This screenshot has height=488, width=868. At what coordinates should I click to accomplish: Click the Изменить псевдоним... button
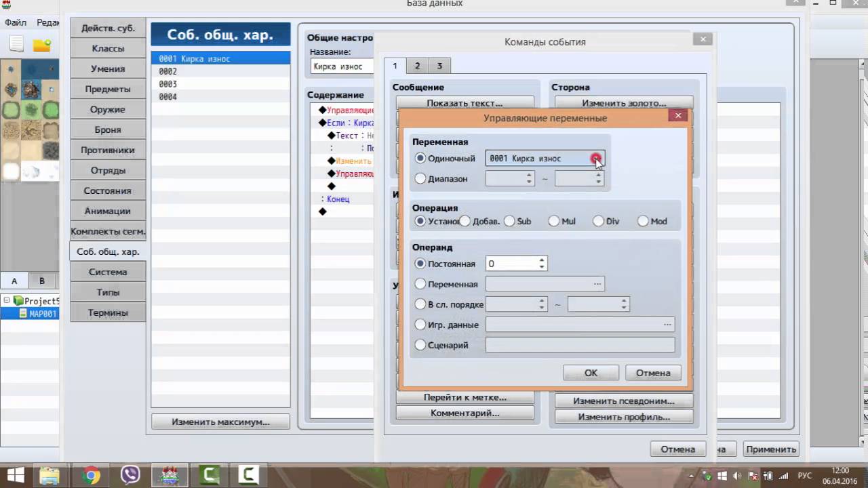(624, 401)
